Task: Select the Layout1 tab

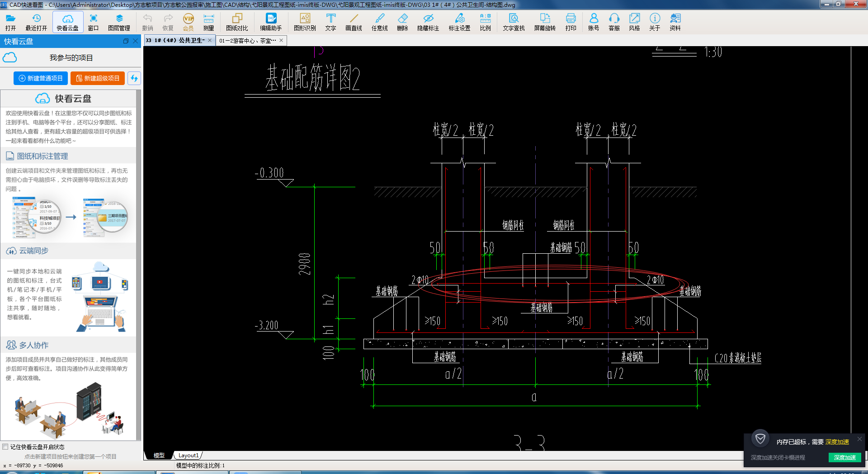Action: point(189,455)
